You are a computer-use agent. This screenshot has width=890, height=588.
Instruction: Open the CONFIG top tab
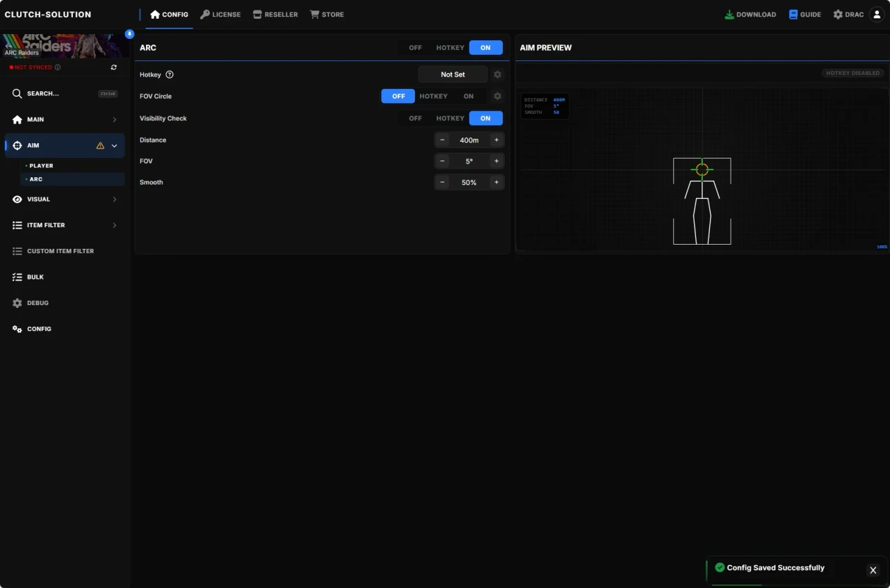pos(169,15)
